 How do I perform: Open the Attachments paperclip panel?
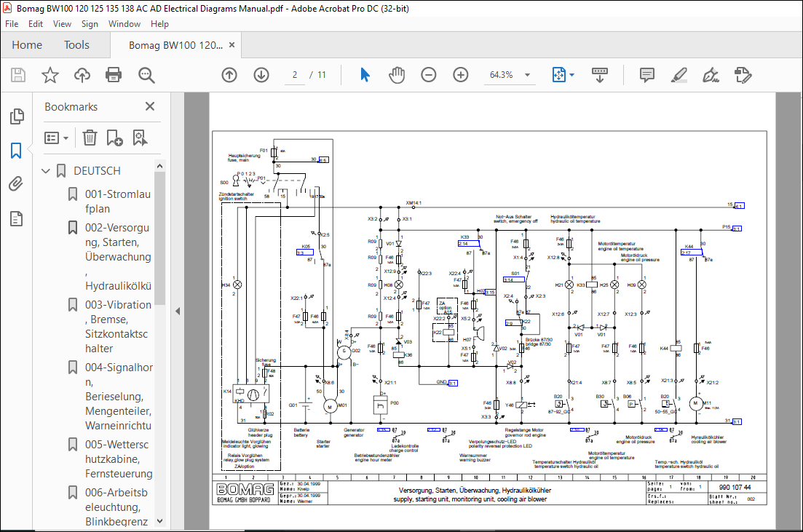click(x=17, y=183)
